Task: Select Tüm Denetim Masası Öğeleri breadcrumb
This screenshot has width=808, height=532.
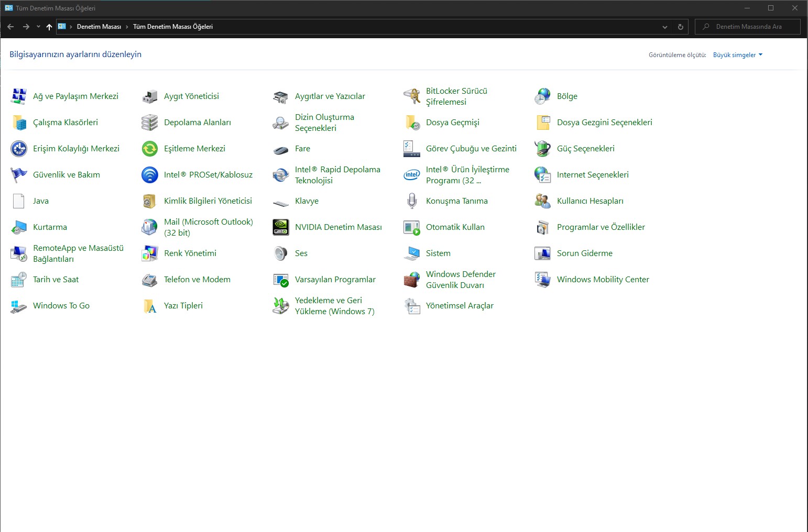Action: click(172, 27)
